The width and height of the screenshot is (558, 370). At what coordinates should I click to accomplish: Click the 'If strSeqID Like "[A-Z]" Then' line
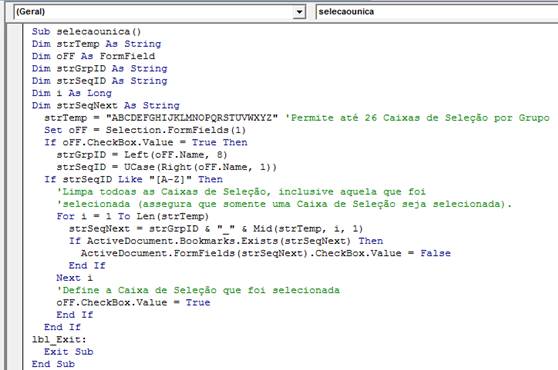point(133,179)
